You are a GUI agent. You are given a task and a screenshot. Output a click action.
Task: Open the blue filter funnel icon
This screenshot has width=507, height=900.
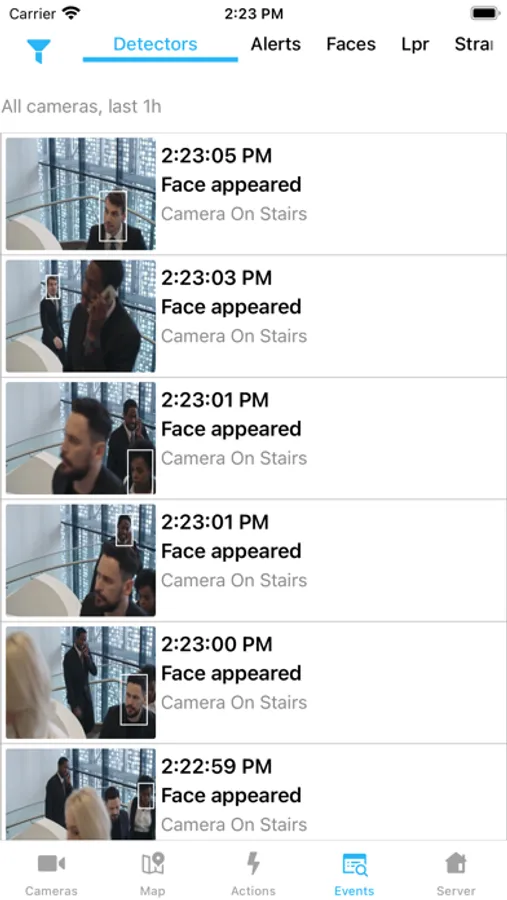38,51
